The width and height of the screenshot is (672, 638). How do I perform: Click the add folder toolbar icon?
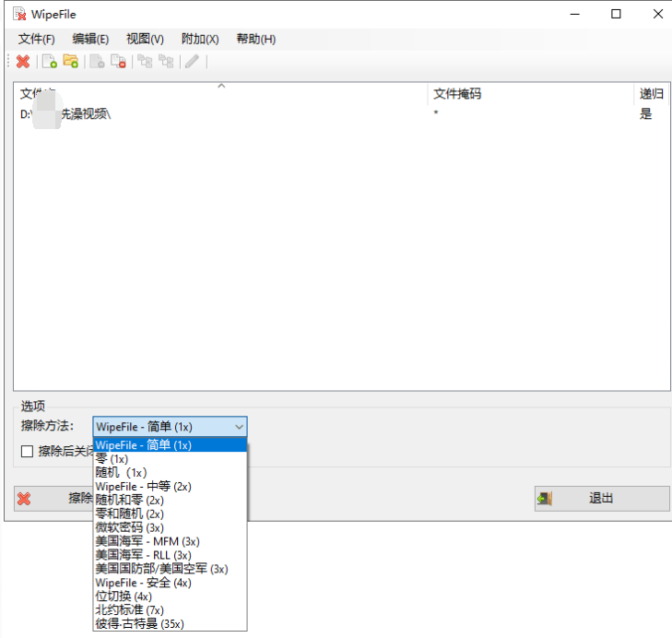click(x=71, y=62)
